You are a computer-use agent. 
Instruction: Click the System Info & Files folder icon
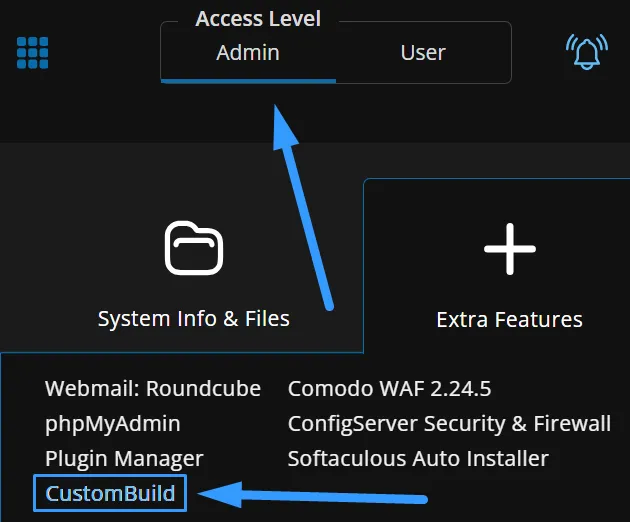194,248
